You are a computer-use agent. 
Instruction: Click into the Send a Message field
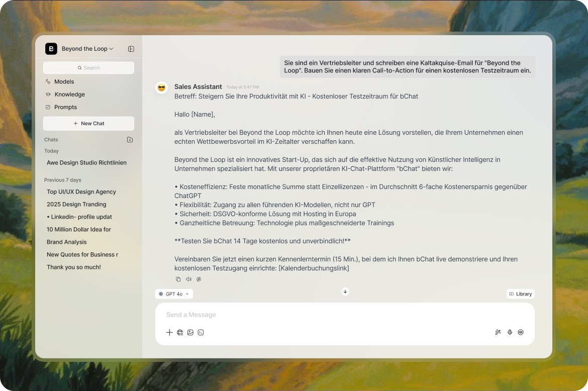click(x=345, y=315)
